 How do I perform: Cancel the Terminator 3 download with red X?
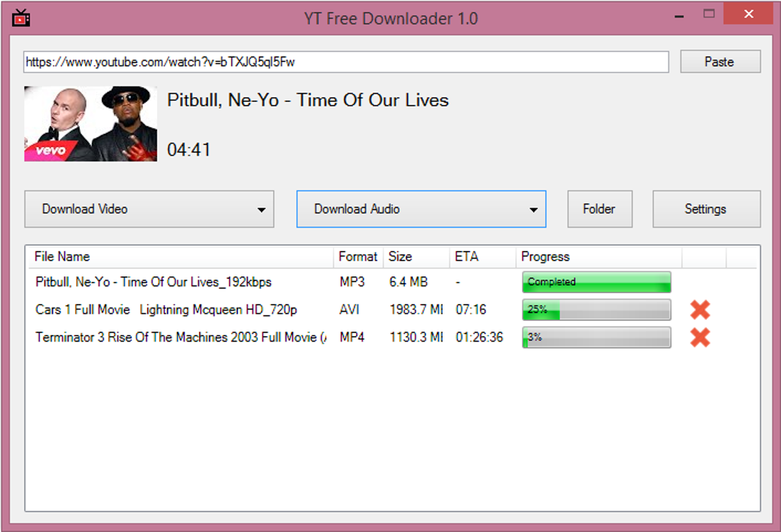point(700,338)
